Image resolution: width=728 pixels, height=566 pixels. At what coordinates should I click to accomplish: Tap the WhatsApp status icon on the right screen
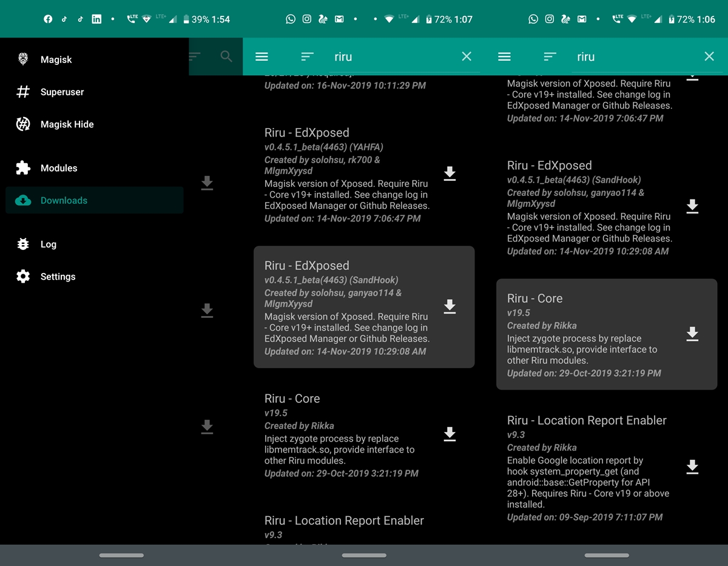click(533, 19)
